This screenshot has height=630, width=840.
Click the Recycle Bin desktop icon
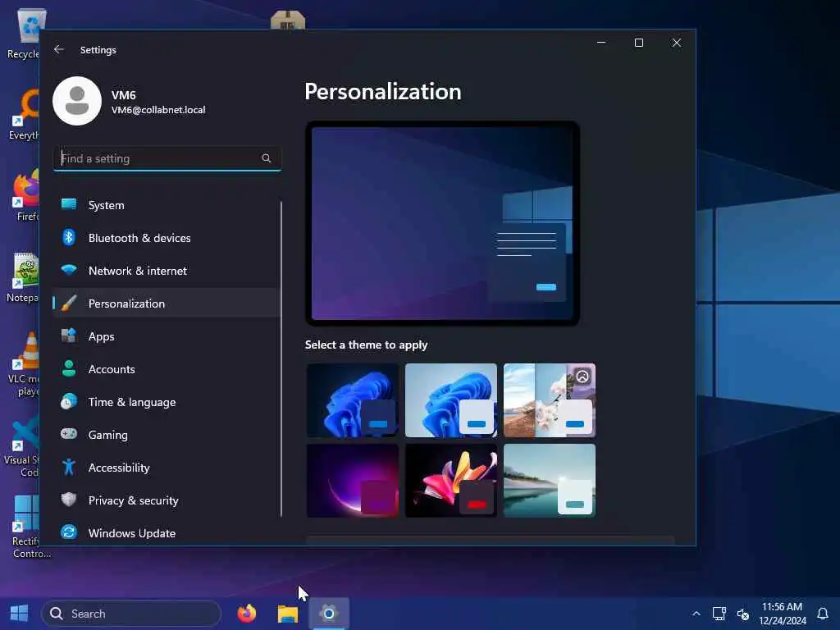(x=22, y=33)
